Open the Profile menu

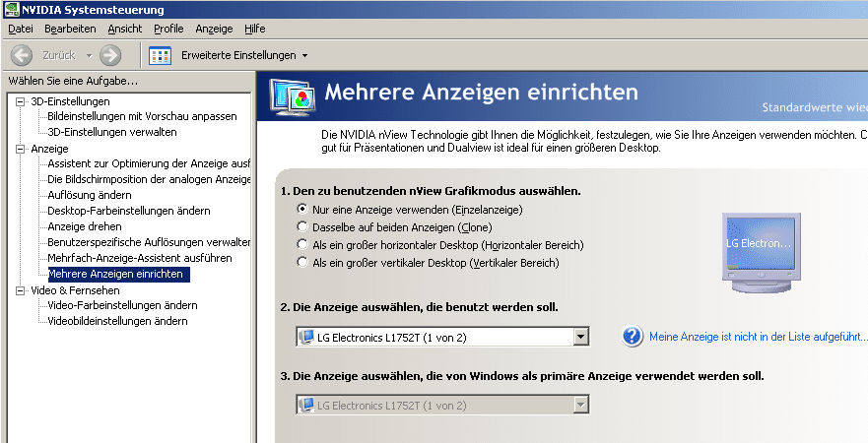168,29
